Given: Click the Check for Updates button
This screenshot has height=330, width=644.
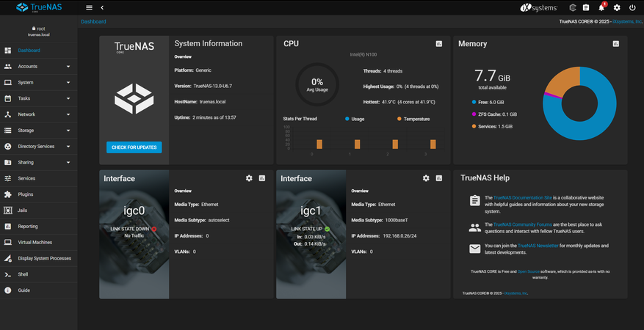Looking at the screenshot, I should click(134, 147).
